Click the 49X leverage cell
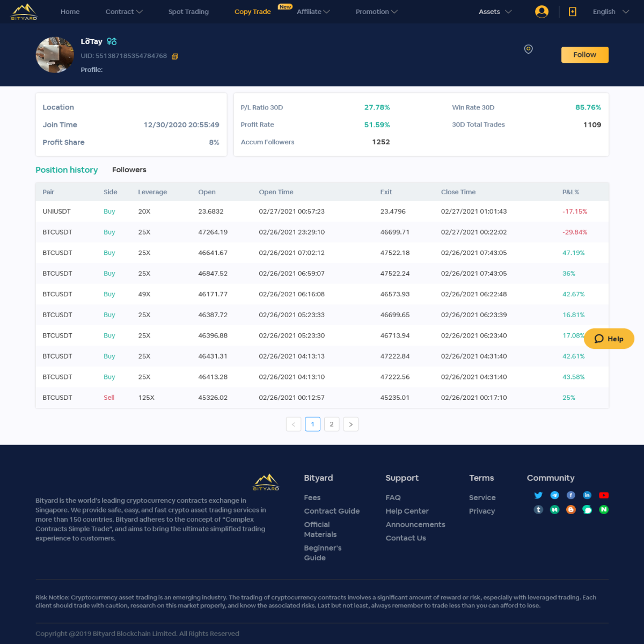644x644 pixels. pyautogui.click(x=144, y=294)
